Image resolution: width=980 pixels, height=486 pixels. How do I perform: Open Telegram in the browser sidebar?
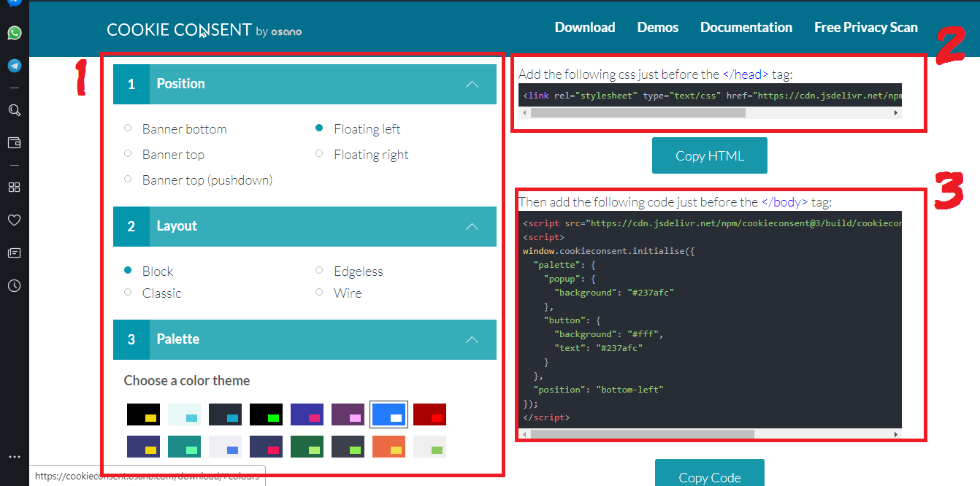pos(14,66)
